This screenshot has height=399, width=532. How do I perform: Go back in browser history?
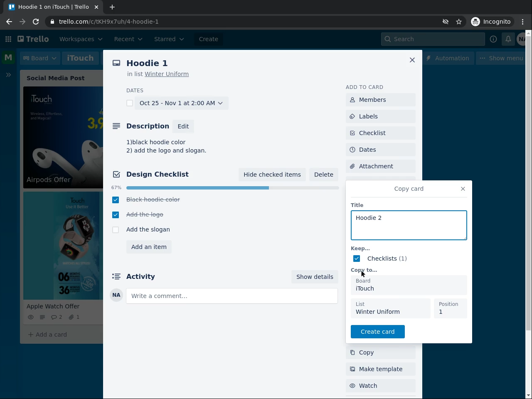(9, 22)
